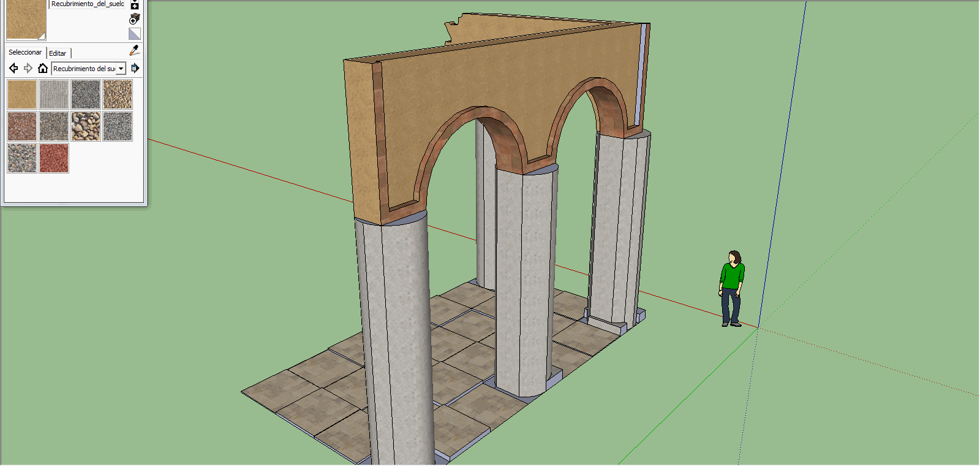Image resolution: width=980 pixels, height=466 pixels.
Task: Click the create material icon
Action: [x=135, y=20]
